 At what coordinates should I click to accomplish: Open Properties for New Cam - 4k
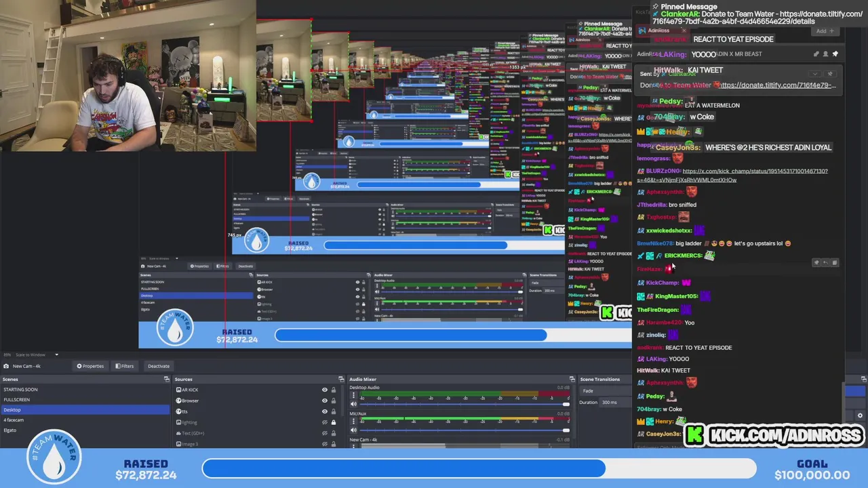tap(90, 366)
